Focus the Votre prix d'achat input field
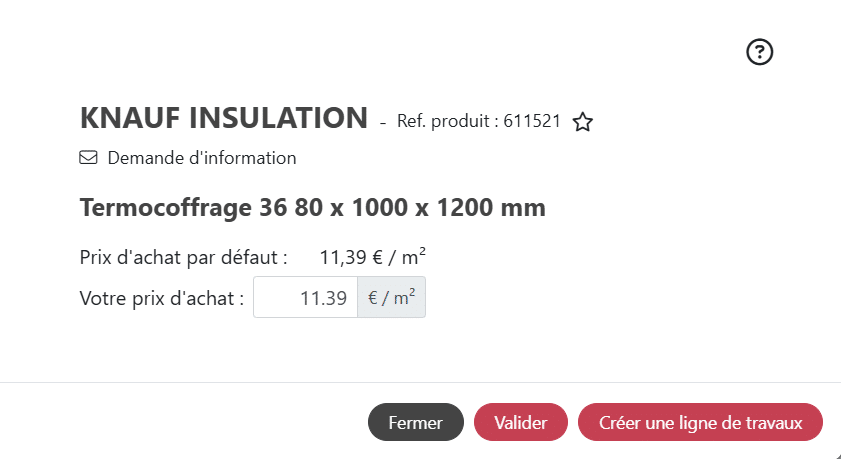This screenshot has height=459, width=841. (305, 297)
